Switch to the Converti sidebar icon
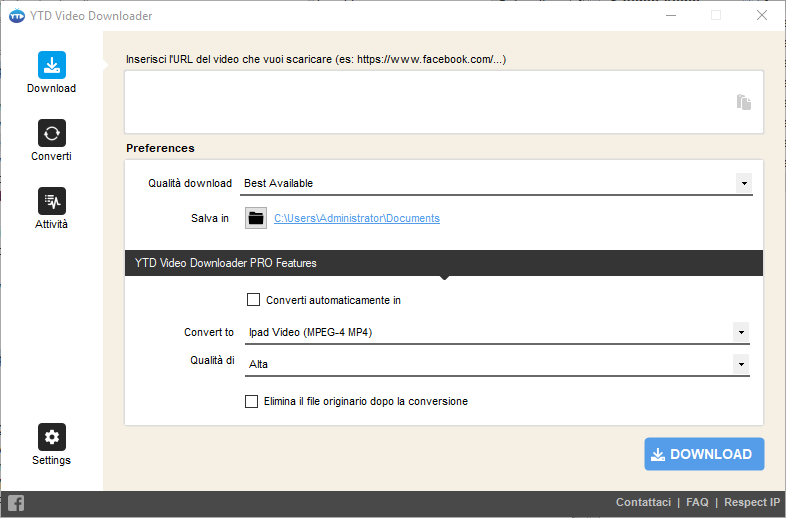The height and width of the screenshot is (518, 786). (52, 133)
